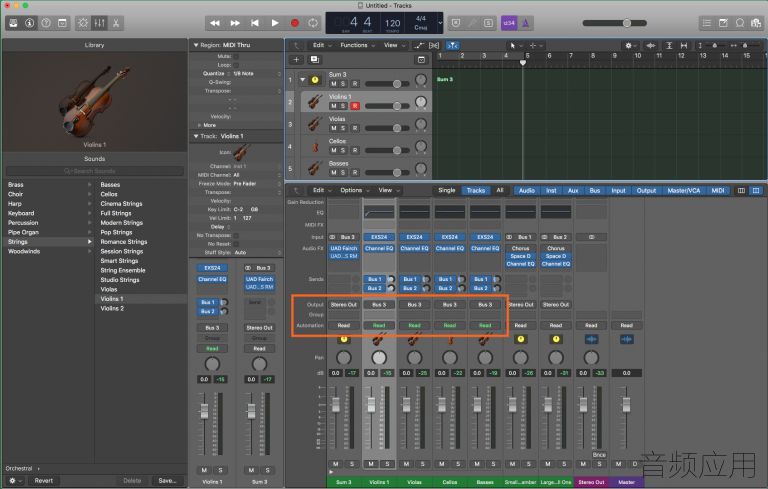768x489 pixels.
Task: Open the Note Pads button
Action: [x=723, y=23]
